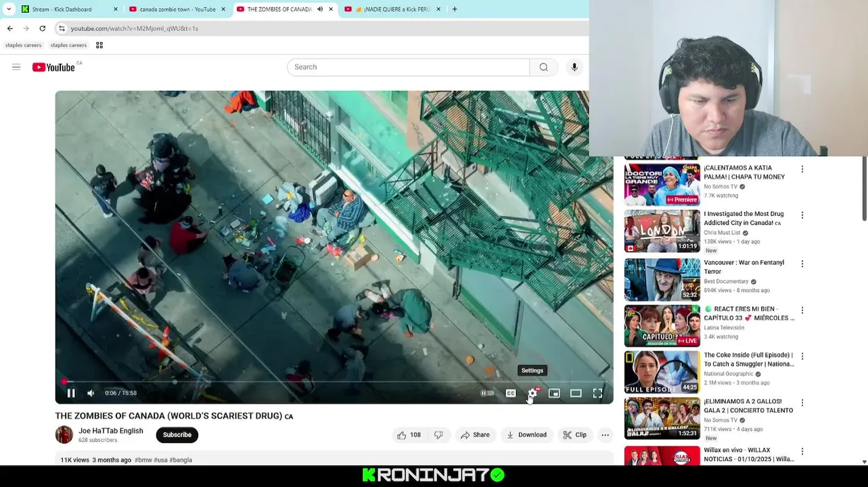Start voice search with microphone icon

pos(574,67)
